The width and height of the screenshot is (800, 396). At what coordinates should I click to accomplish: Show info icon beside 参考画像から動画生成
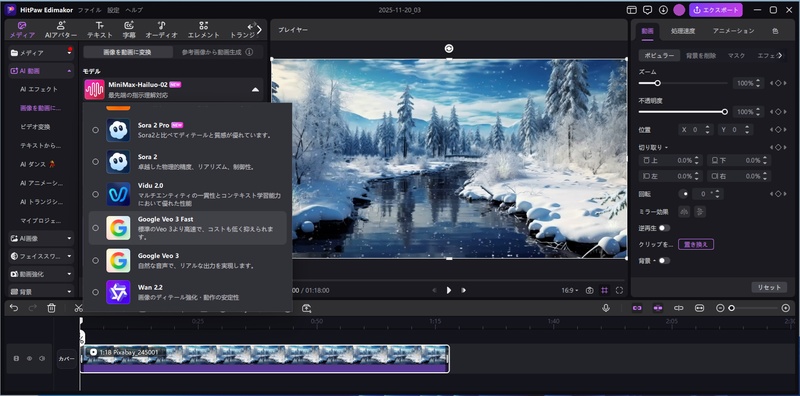pos(249,52)
